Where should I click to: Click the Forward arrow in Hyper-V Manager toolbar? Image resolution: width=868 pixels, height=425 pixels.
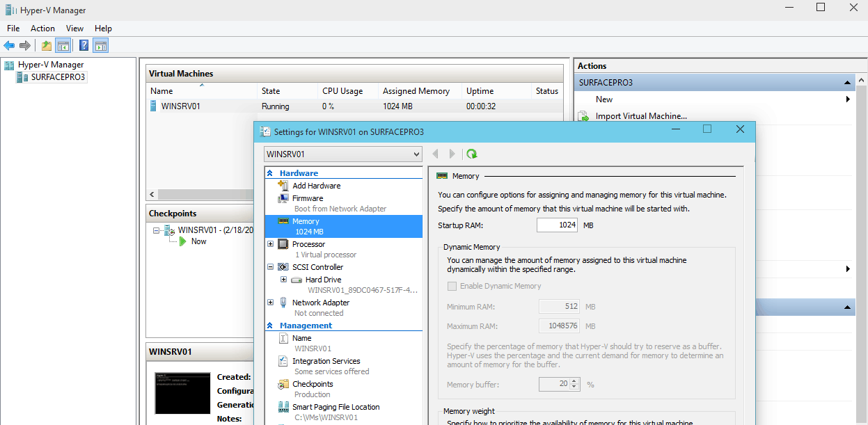coord(25,46)
